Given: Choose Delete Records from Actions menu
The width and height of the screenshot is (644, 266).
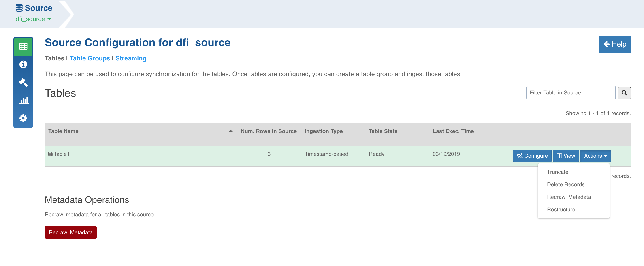Looking at the screenshot, I should click(565, 184).
